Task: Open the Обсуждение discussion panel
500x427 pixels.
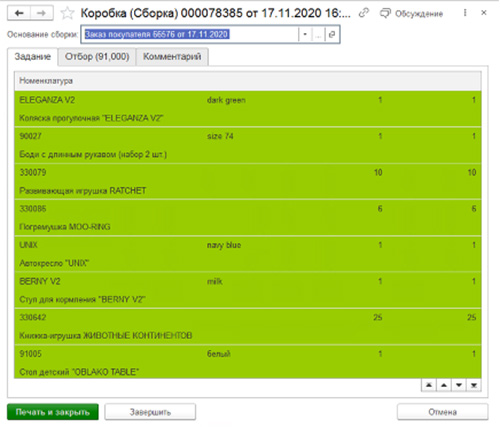Action: [412, 13]
